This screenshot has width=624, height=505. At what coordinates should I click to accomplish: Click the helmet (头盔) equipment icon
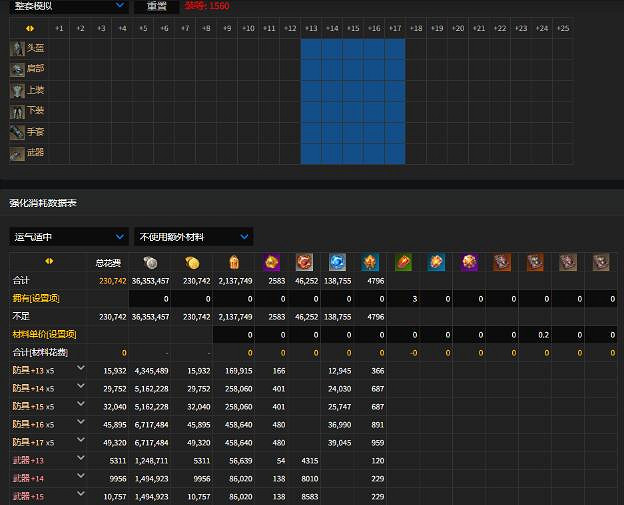coord(17,48)
